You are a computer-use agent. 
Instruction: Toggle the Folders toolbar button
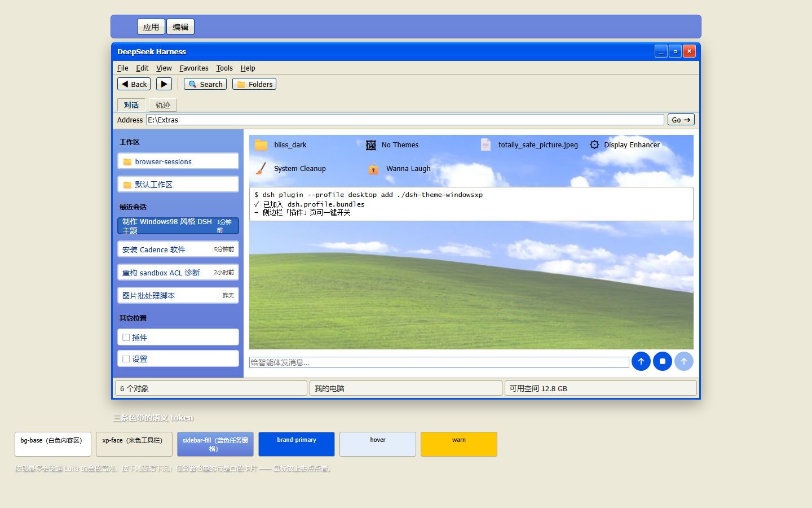click(254, 84)
